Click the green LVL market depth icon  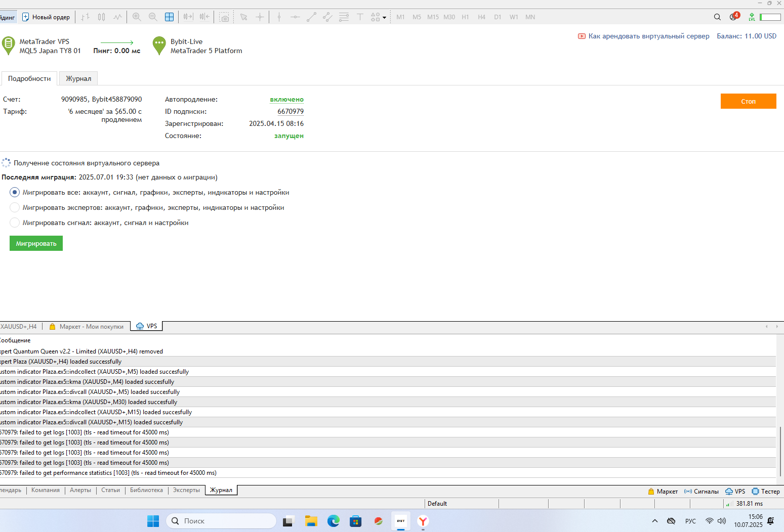(x=752, y=17)
